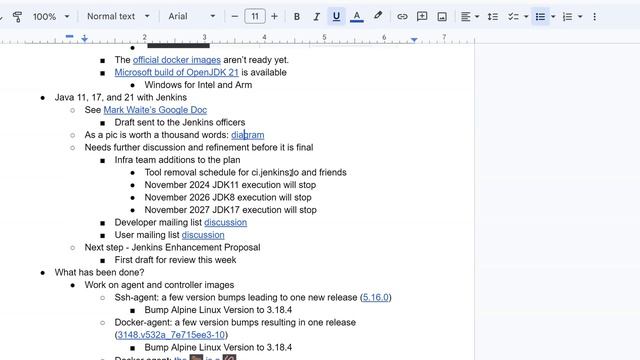
Task: Click the paint format icon
Action: (17, 17)
